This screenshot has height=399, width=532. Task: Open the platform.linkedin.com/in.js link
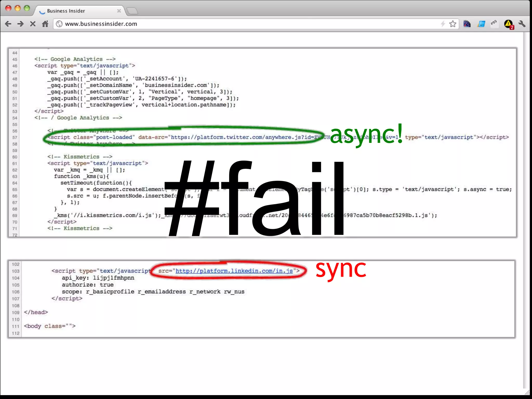point(234,271)
